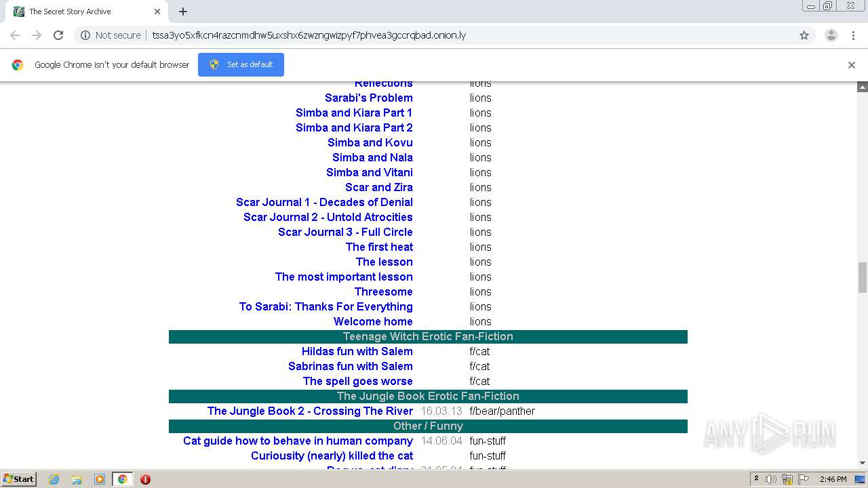The width and height of the screenshot is (868, 488).
Task: Dismiss the default browser infobar
Action: click(852, 65)
